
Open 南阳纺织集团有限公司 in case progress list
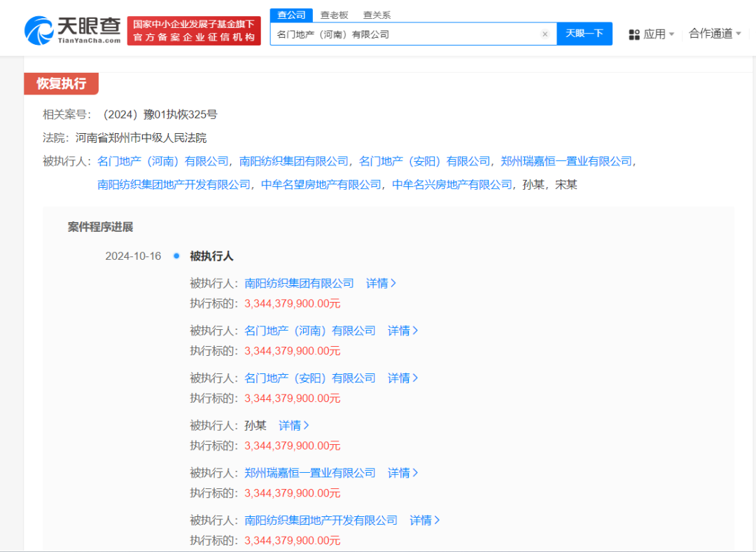click(299, 283)
